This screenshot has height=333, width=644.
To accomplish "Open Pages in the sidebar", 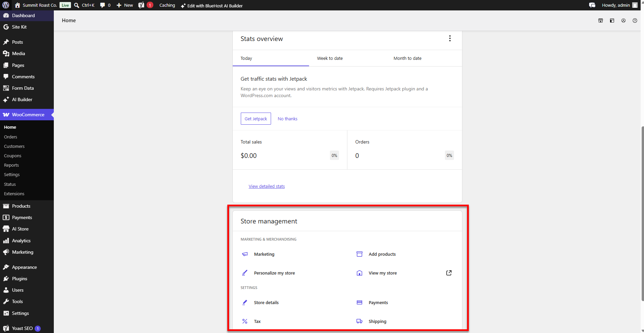I will coord(27,65).
